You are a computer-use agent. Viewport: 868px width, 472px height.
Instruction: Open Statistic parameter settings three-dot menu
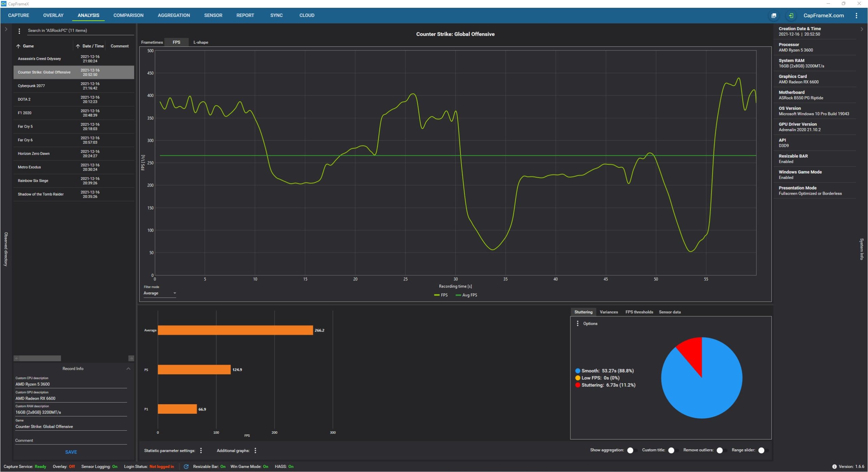click(201, 450)
